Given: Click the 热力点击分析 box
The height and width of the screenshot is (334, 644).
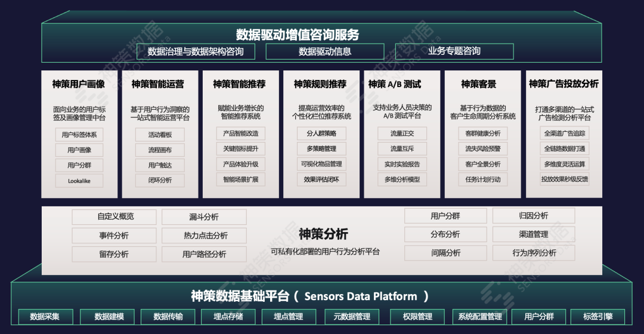Looking at the screenshot, I should click(204, 236).
